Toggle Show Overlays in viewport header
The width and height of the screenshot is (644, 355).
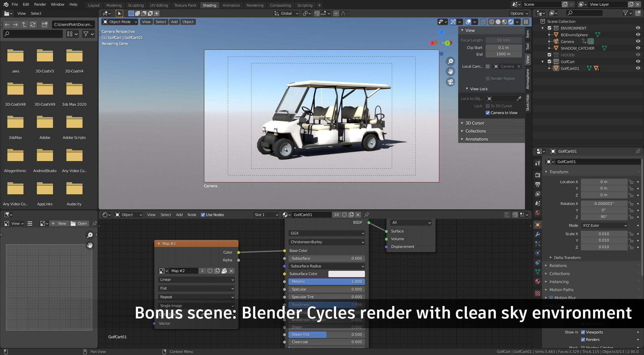pos(468,22)
